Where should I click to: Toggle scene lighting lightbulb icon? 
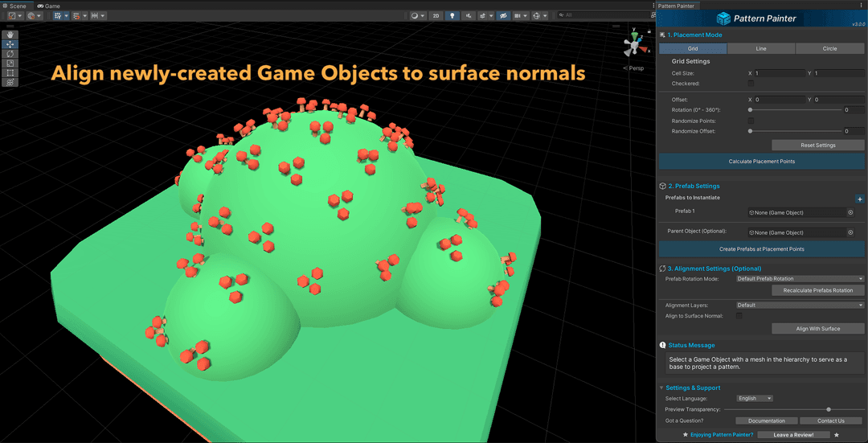(452, 15)
